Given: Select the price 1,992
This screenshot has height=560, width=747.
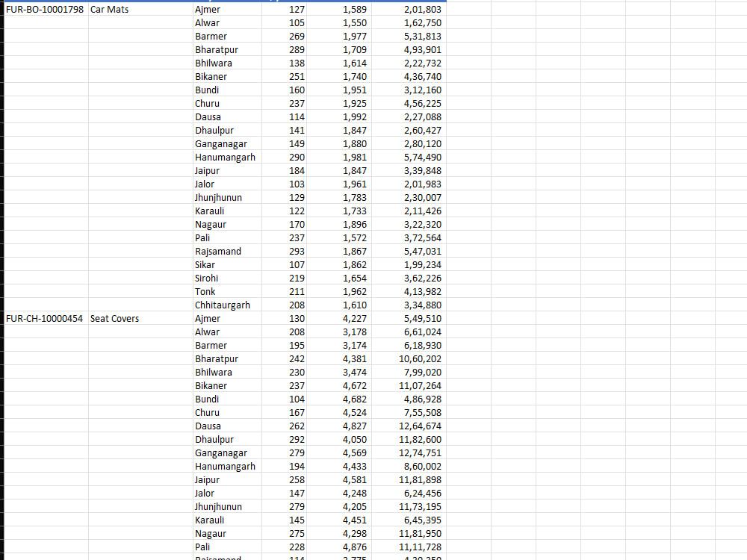Looking at the screenshot, I should tap(340, 117).
